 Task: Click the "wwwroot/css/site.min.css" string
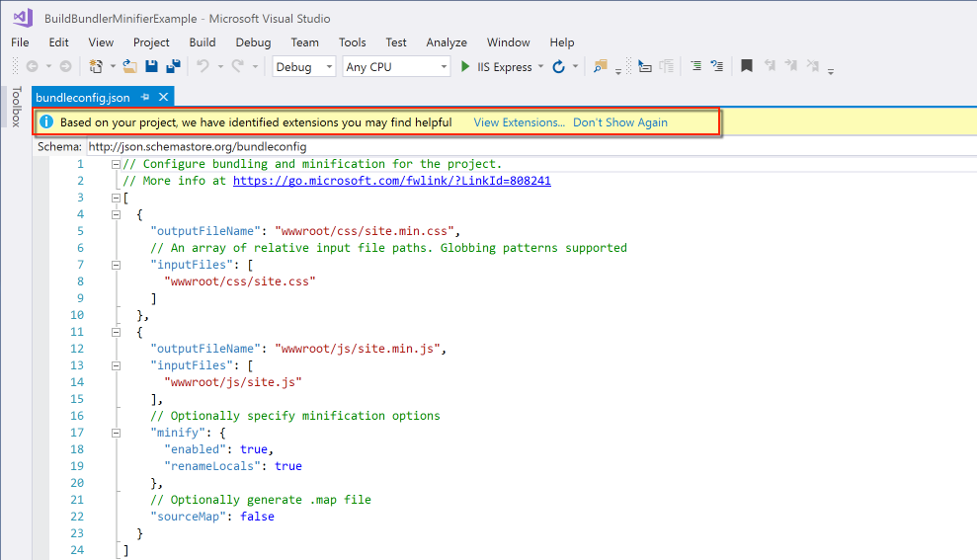(x=364, y=231)
